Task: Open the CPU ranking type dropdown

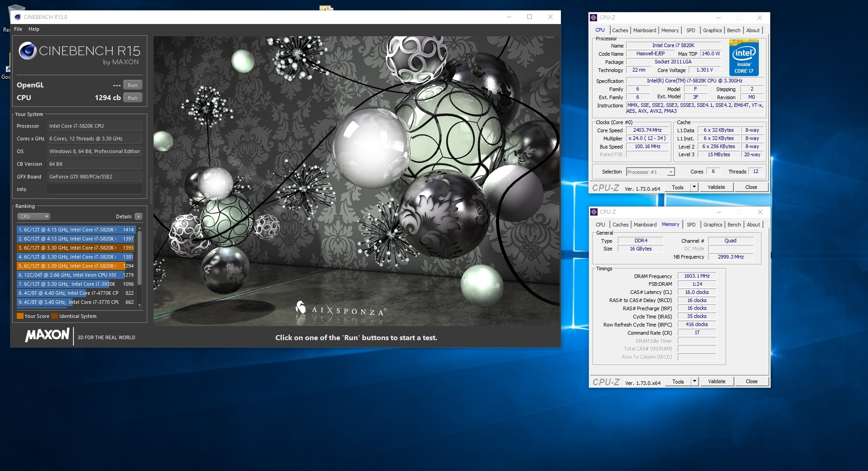Action: coord(34,216)
